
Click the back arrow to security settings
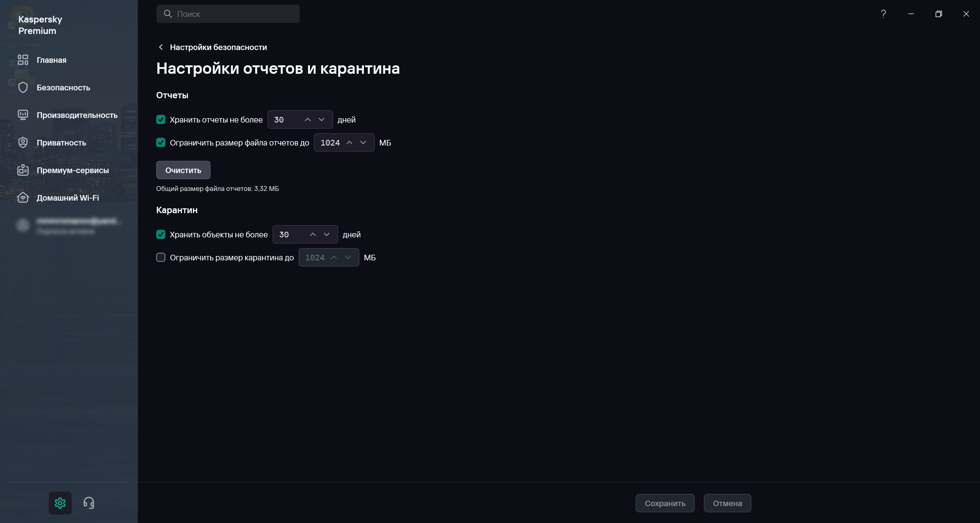pos(161,47)
